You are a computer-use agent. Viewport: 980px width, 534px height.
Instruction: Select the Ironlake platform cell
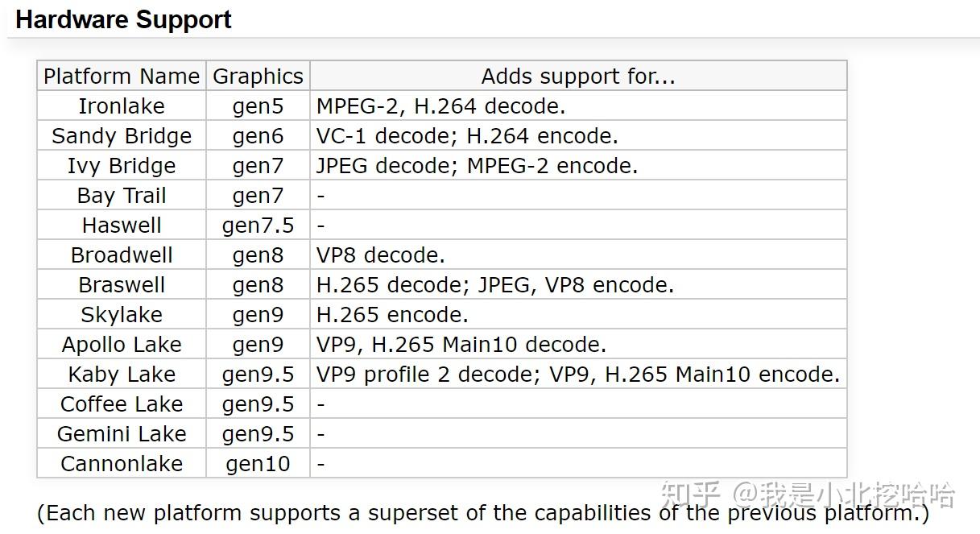122,106
